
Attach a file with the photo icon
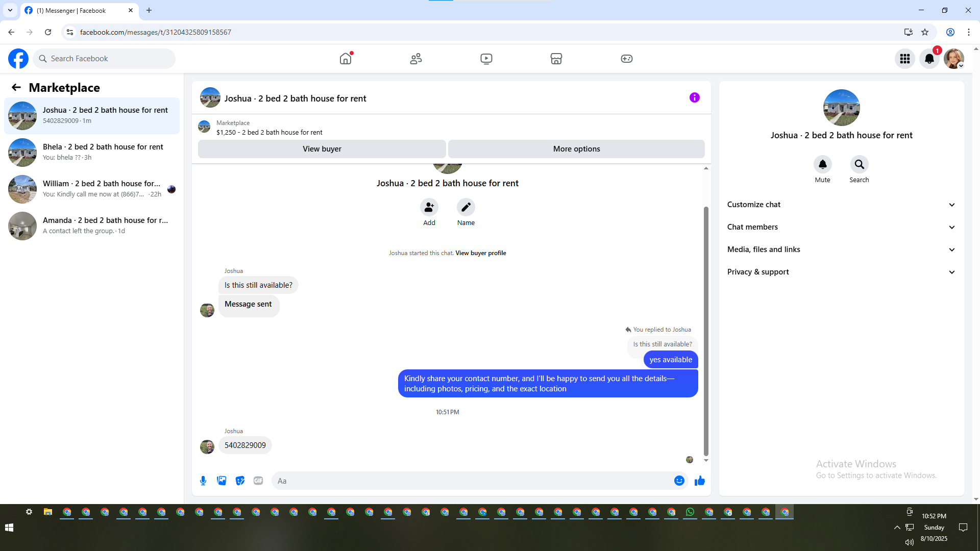222,481
